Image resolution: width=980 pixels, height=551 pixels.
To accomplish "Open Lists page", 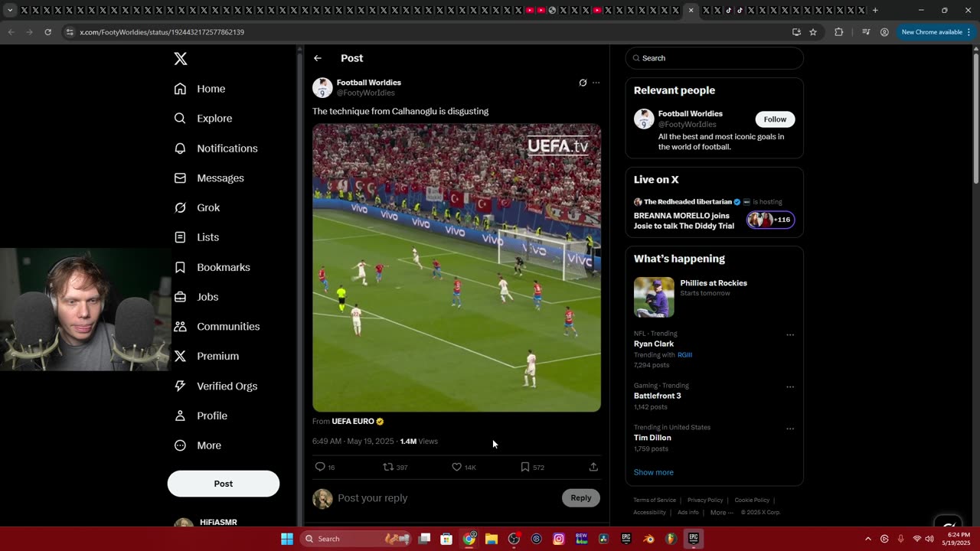I will [x=197, y=237].
